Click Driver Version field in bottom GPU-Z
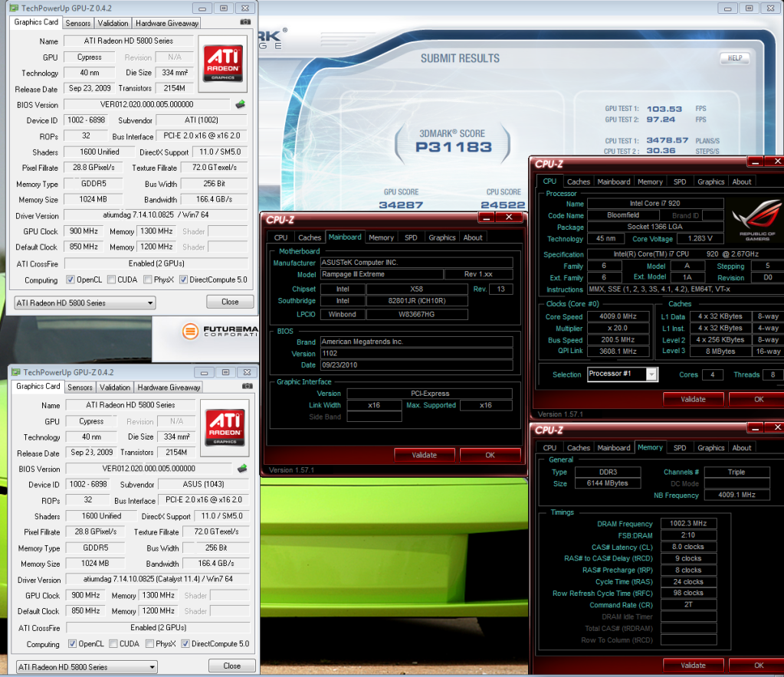Viewport: 784px width, 677px height. click(x=158, y=579)
